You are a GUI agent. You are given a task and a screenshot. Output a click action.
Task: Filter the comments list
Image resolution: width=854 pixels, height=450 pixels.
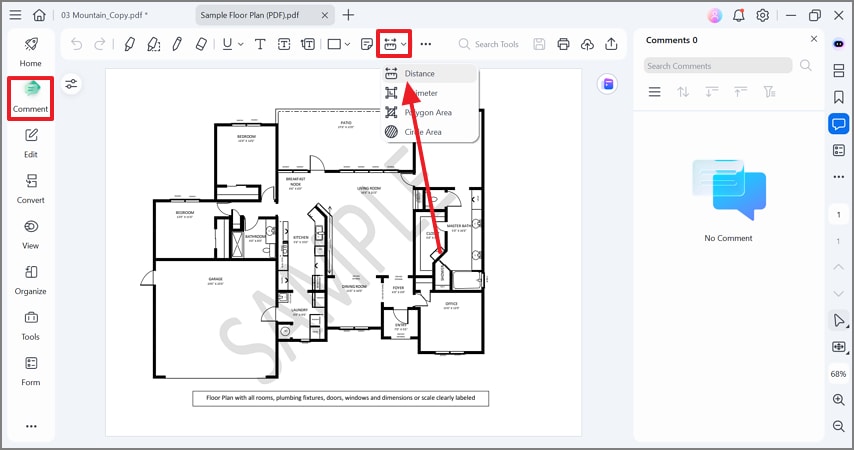tap(769, 92)
